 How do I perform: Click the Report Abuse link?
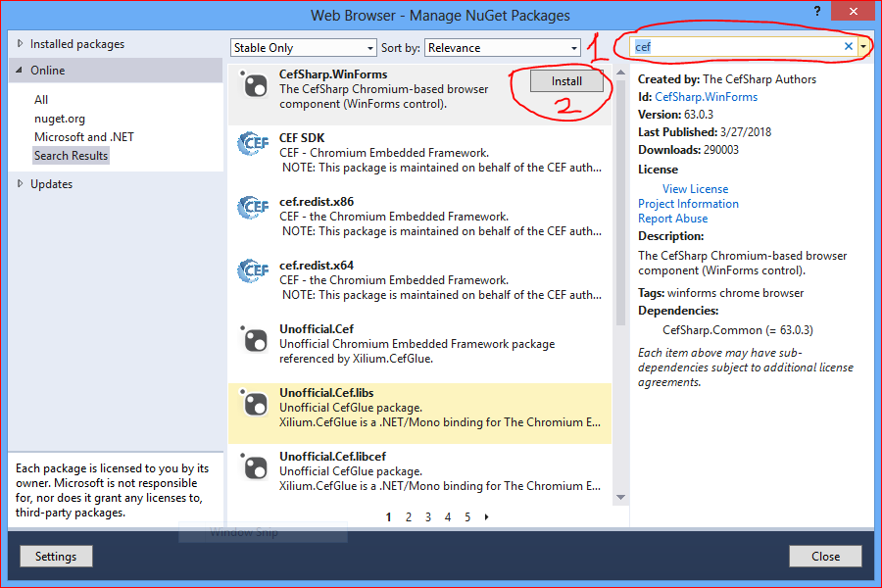[x=672, y=219]
